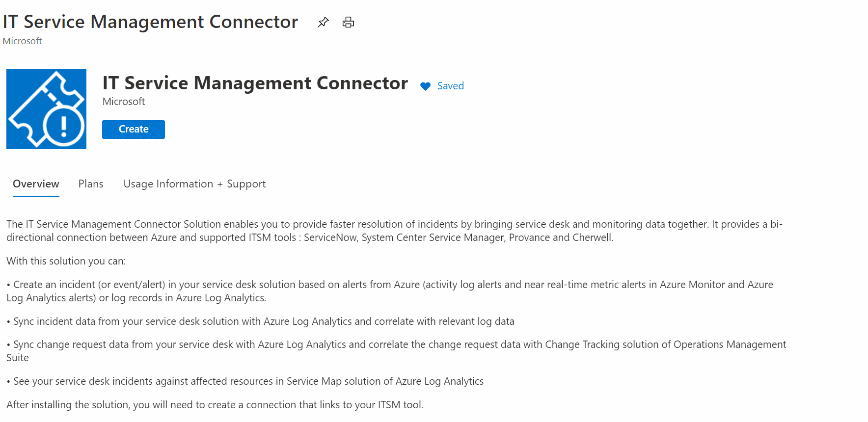Click the Saved label next to the heart
Image resolution: width=868 pixels, height=422 pixels.
[x=450, y=86]
